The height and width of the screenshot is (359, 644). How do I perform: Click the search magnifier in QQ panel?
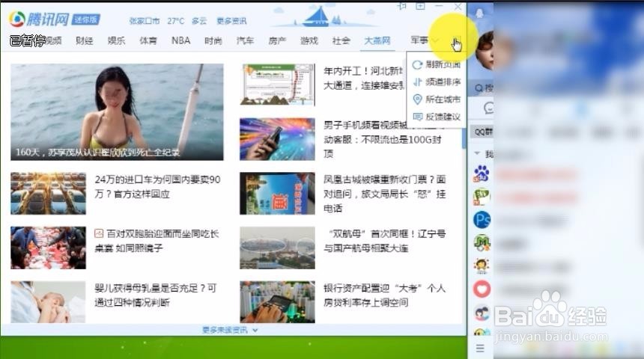click(479, 88)
